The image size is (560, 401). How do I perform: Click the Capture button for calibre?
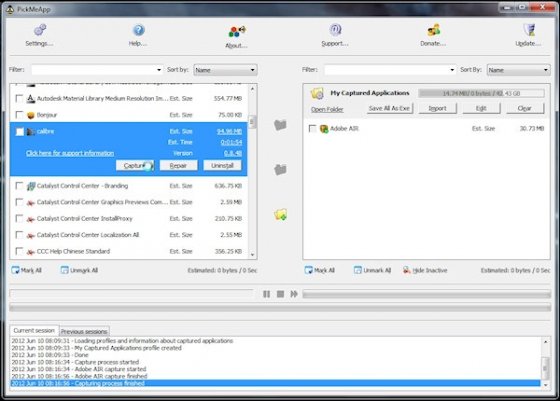coord(135,165)
